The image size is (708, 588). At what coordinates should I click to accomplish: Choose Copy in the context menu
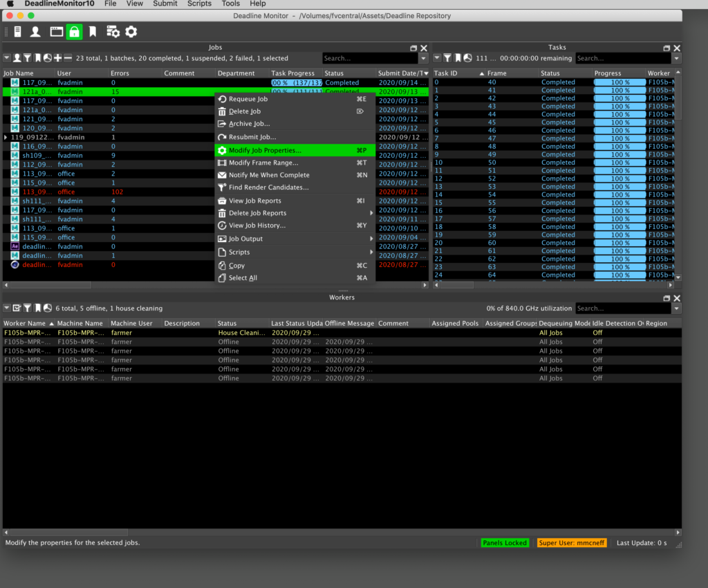pos(295,266)
